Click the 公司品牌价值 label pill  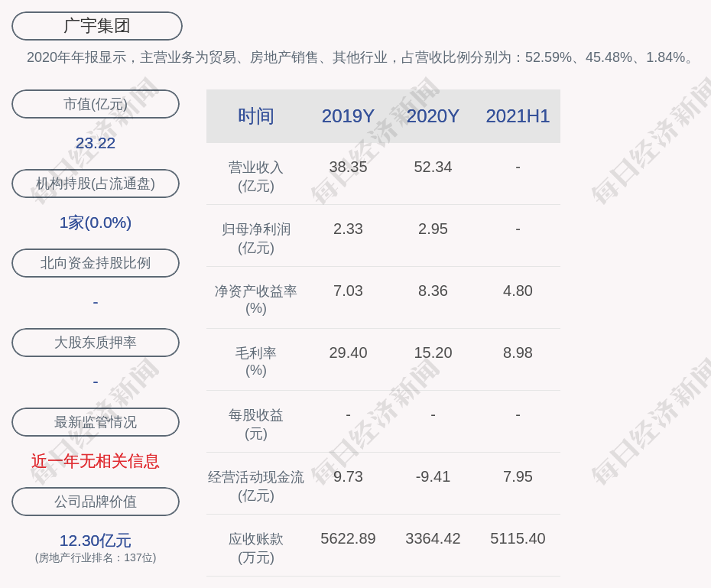tap(96, 502)
